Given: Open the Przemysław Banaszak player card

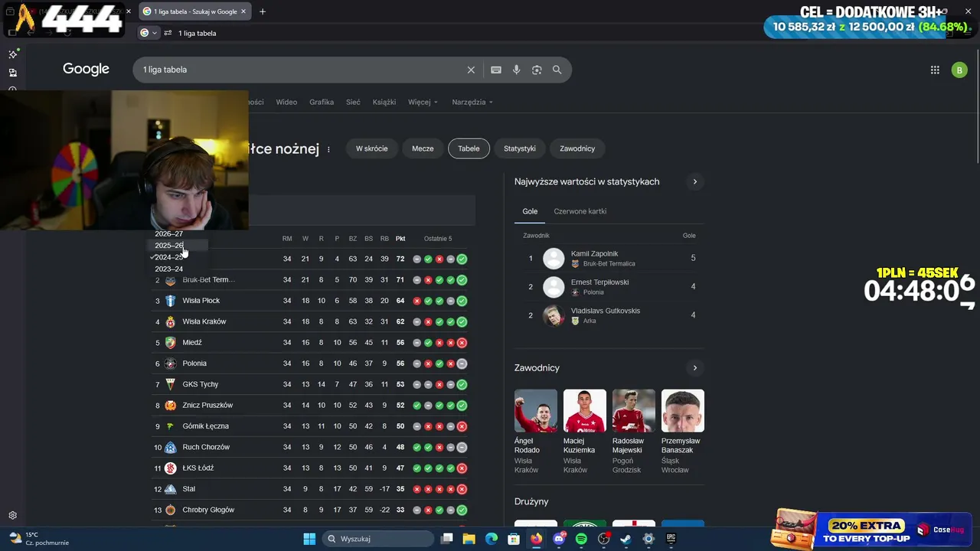Looking at the screenshot, I should (x=682, y=432).
